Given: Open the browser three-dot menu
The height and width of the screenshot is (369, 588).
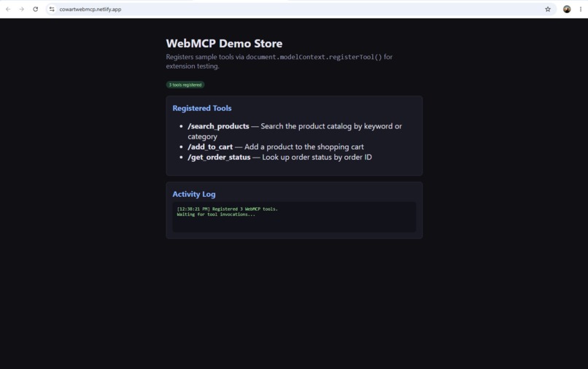Looking at the screenshot, I should [x=580, y=9].
